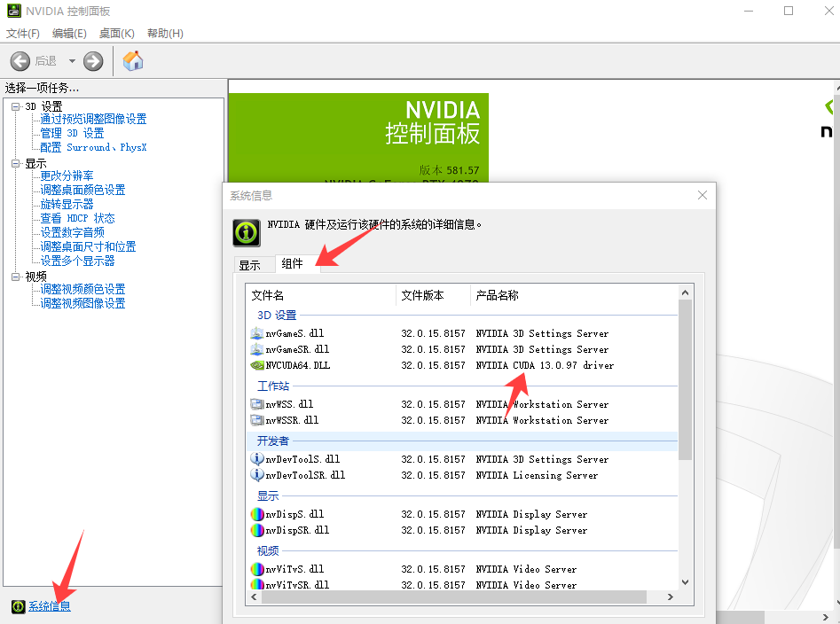The height and width of the screenshot is (624, 840).
Task: Collapse the 3D 设置 tree node
Action: coord(15,106)
